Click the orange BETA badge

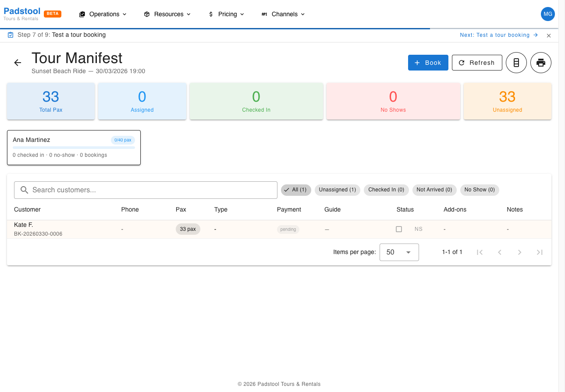click(x=53, y=14)
